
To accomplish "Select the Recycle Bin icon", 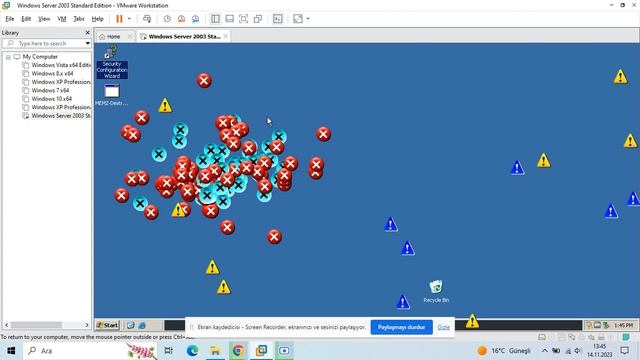I will point(436,291).
